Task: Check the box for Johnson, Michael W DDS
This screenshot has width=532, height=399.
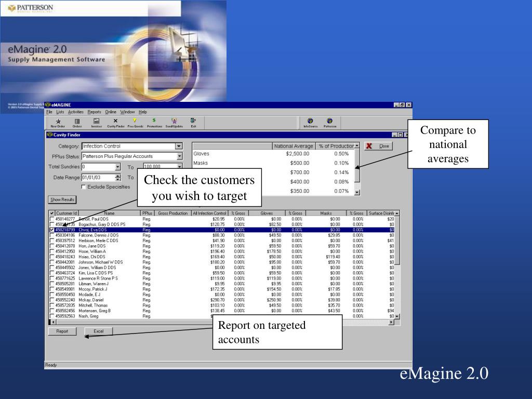Action: pyautogui.click(x=52, y=262)
